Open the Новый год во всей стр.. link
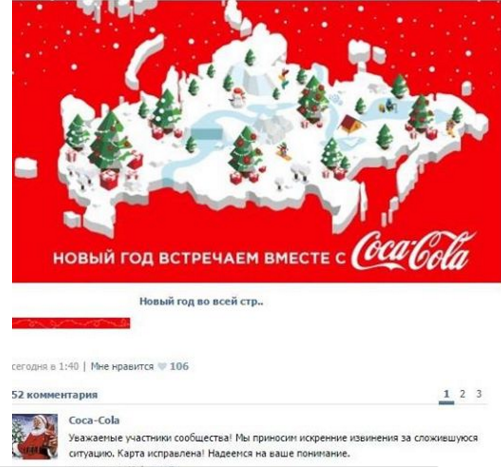The height and width of the screenshot is (467, 501). click(201, 302)
